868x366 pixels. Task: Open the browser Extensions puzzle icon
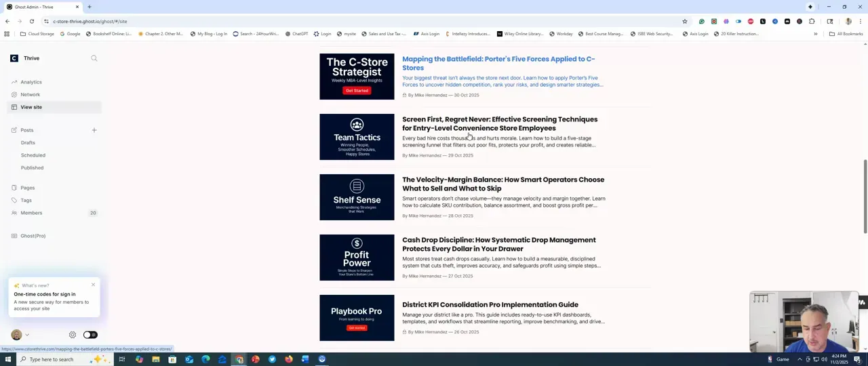coord(812,22)
